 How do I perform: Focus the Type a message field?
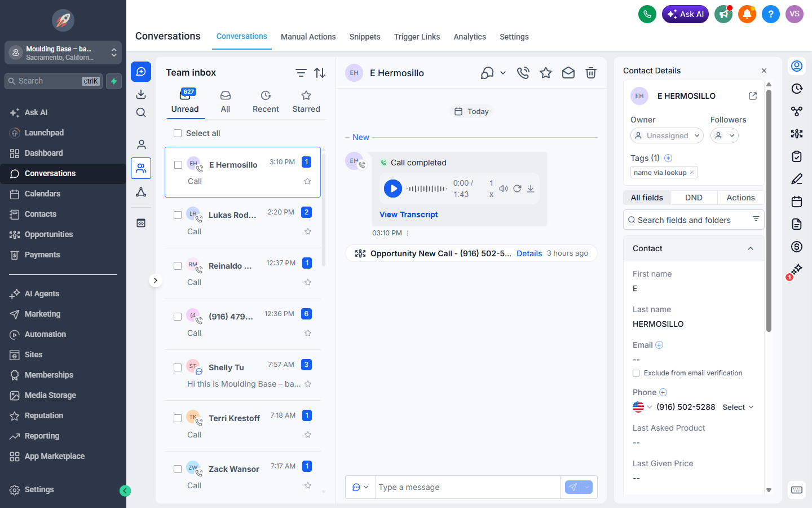468,487
